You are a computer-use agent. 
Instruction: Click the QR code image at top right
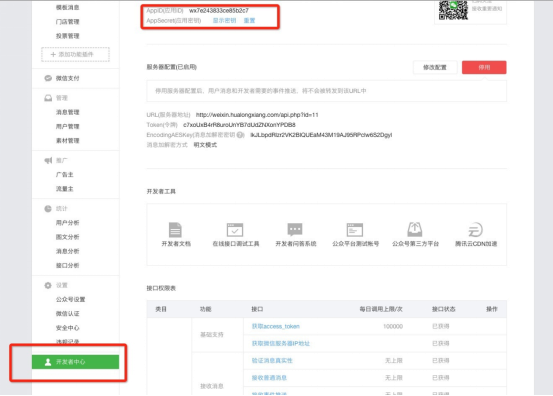coord(453,10)
